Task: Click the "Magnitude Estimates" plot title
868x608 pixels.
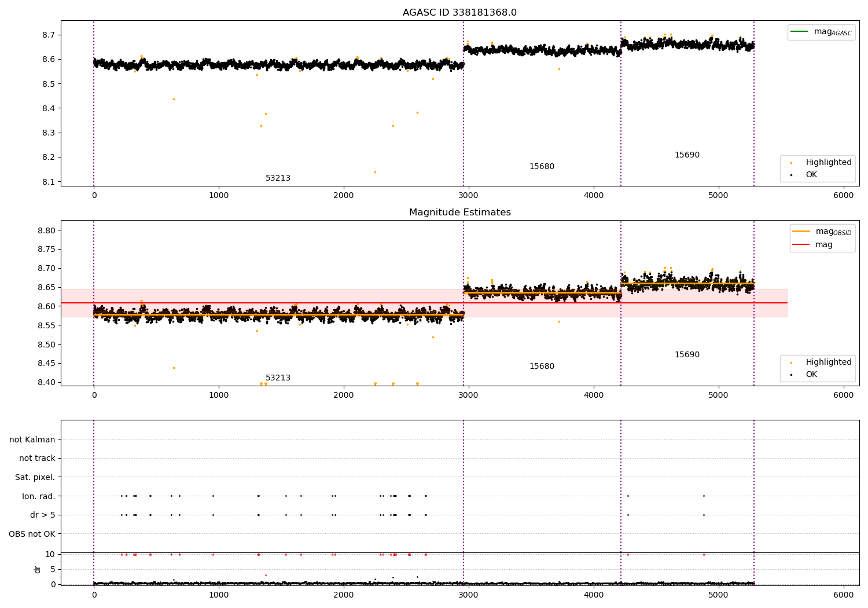Action: click(x=459, y=212)
